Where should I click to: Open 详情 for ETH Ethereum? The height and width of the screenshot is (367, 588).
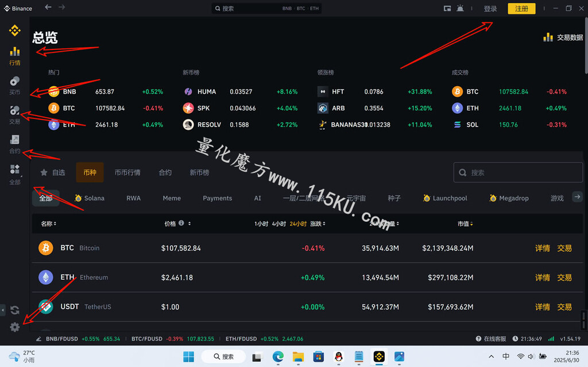[542, 277]
